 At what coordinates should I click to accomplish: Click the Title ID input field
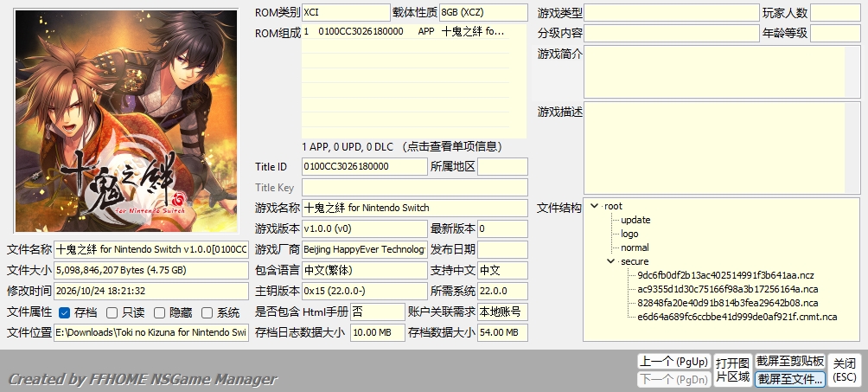pyautogui.click(x=365, y=166)
